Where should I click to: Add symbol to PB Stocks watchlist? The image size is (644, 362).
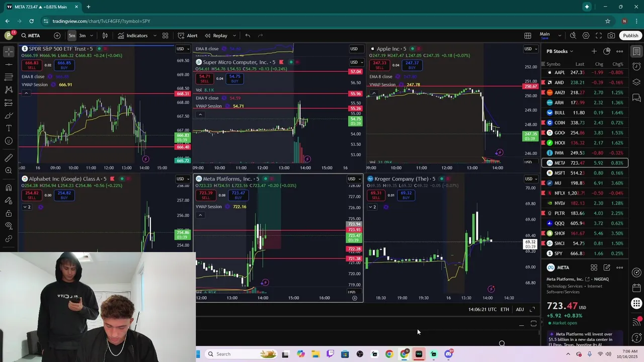[594, 51]
